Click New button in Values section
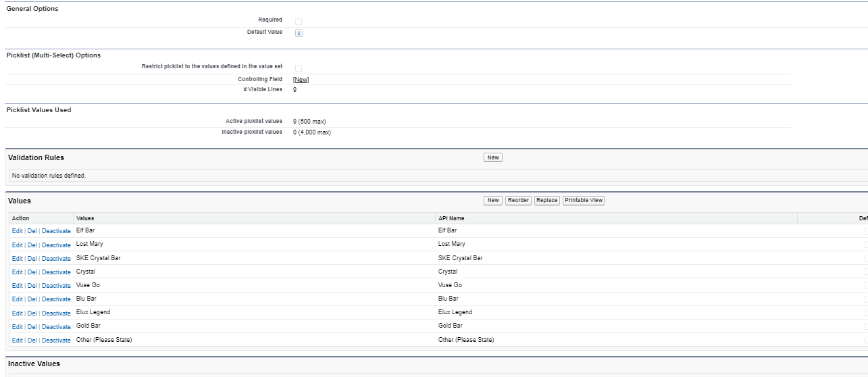 [x=493, y=200]
